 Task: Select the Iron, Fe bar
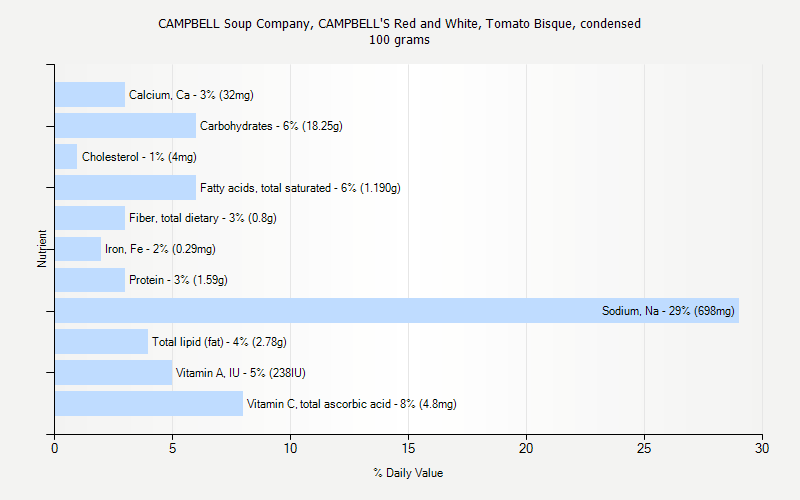(x=78, y=249)
